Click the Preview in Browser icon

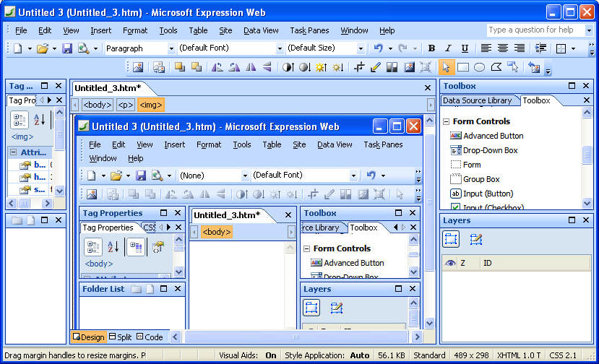pos(83,48)
